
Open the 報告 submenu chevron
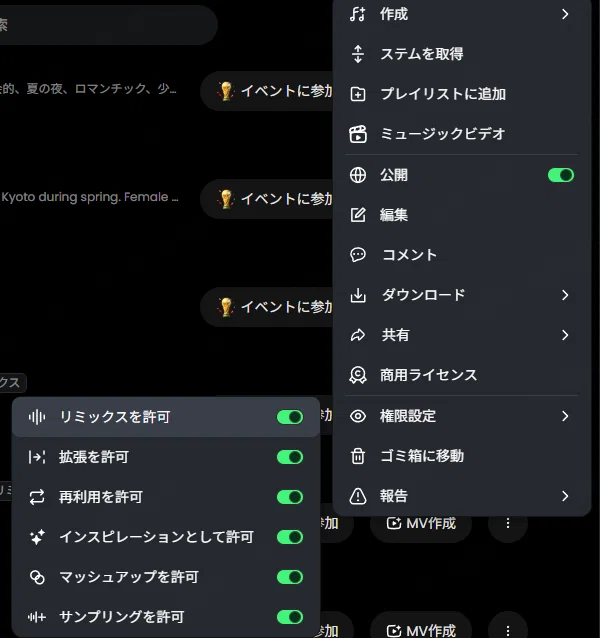[x=565, y=496]
